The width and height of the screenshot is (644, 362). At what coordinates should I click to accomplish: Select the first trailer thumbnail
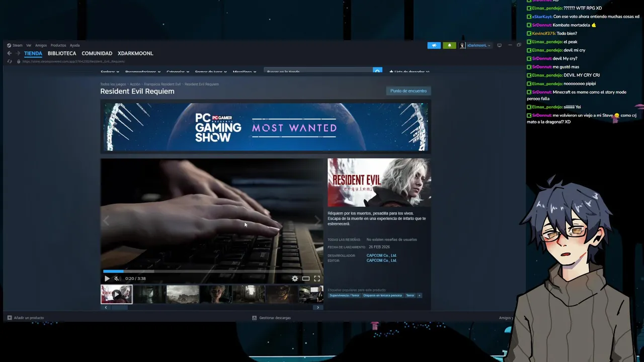point(116,294)
